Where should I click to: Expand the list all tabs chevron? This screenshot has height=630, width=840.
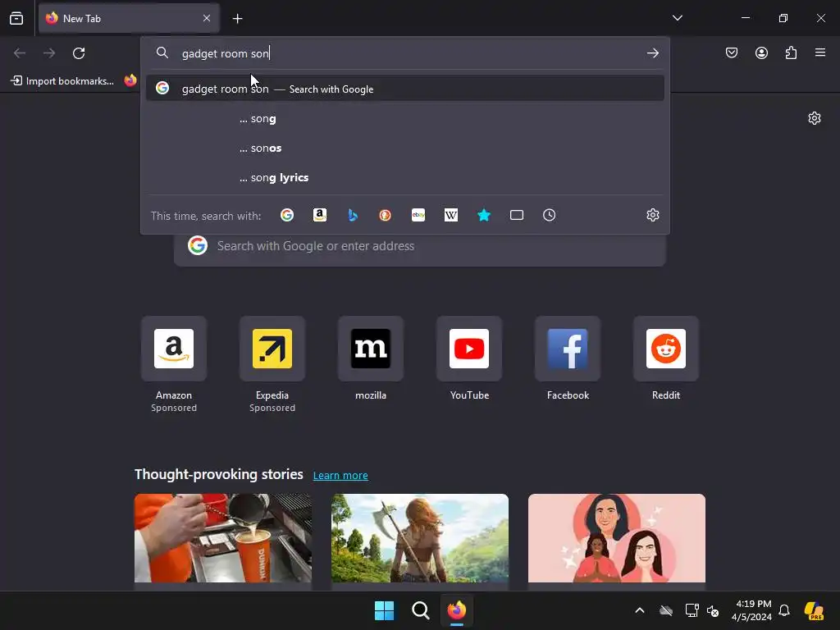tap(677, 18)
